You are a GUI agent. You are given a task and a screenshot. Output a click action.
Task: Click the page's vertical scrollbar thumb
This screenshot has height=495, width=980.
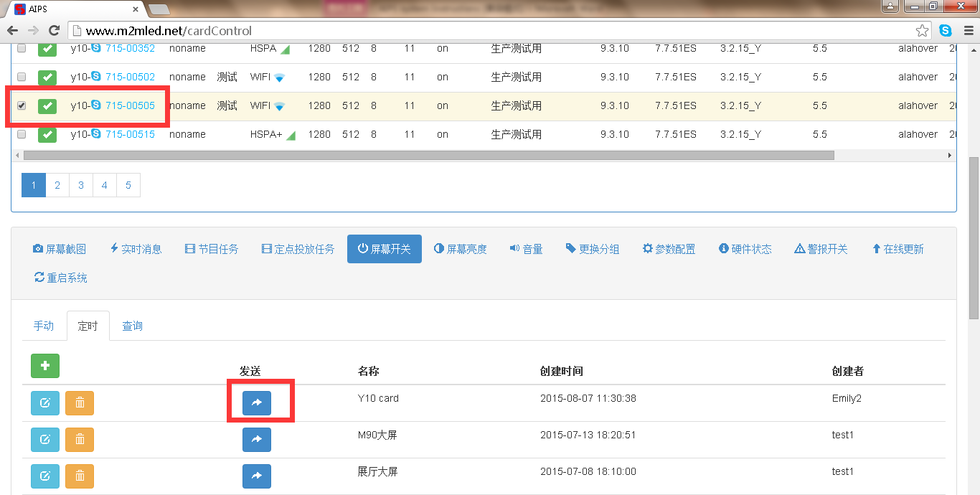974,237
